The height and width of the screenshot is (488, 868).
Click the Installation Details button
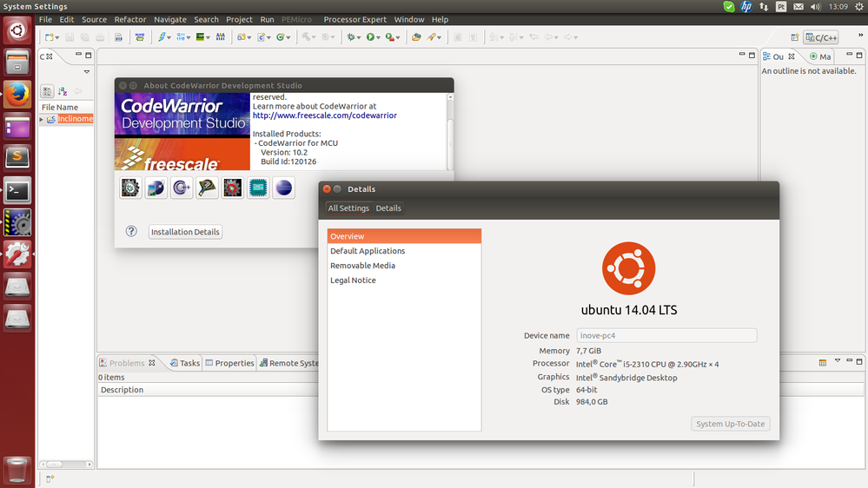(x=185, y=232)
